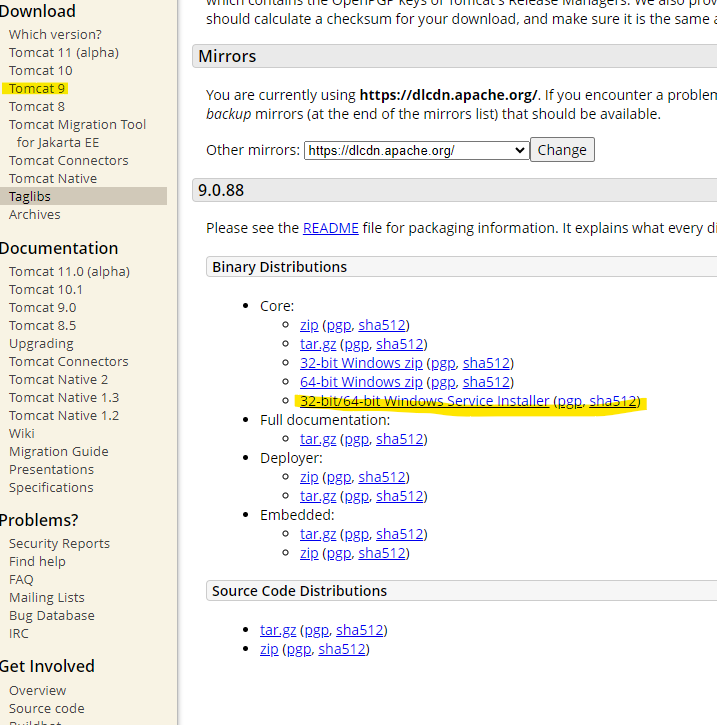
Task: Download Deployer tar.gz
Action: coord(318,496)
